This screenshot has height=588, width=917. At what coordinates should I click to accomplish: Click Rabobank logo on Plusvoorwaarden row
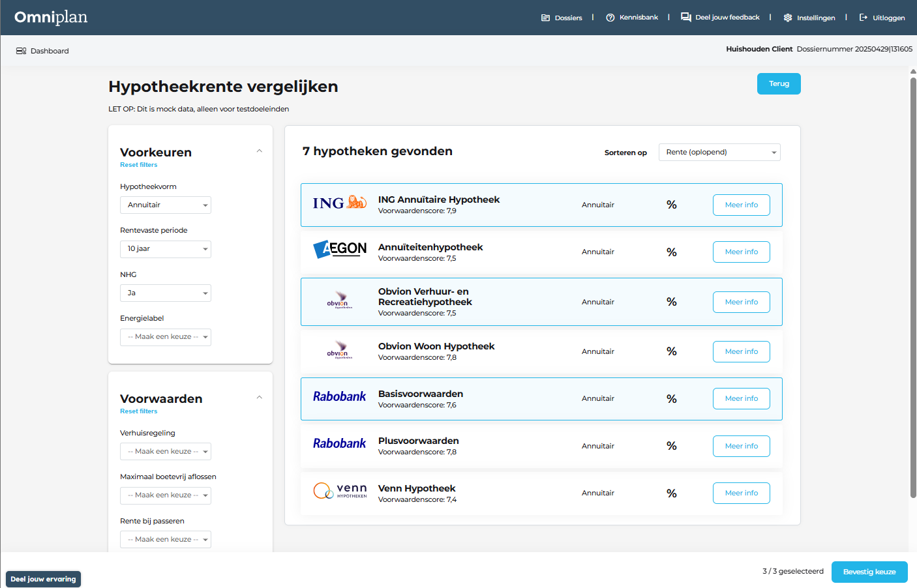pos(339,443)
